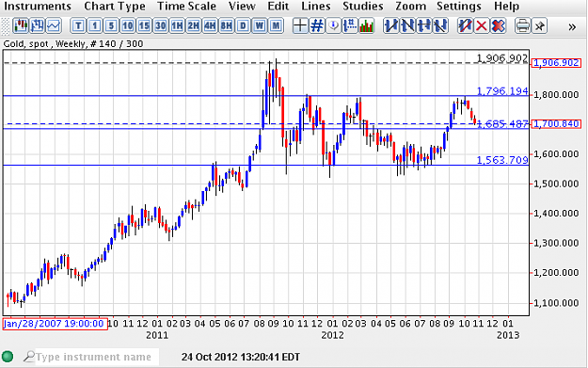Open the Edit menu
The image size is (588, 368).
(x=278, y=7)
